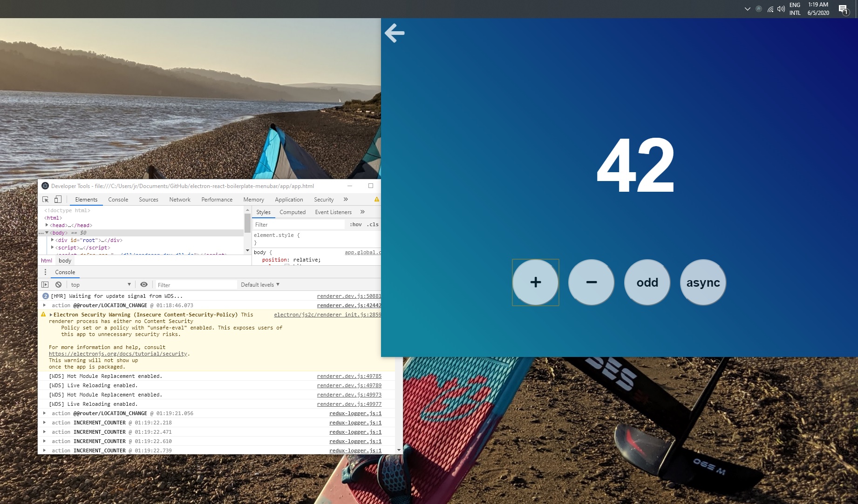Click the async counter button
Screen dimensions: 858x504
click(703, 282)
